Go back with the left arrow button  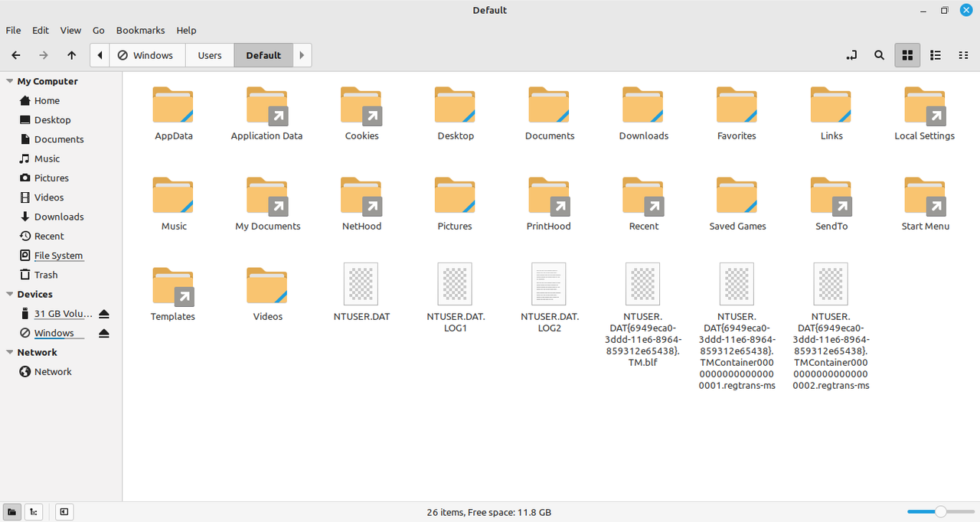[16, 55]
